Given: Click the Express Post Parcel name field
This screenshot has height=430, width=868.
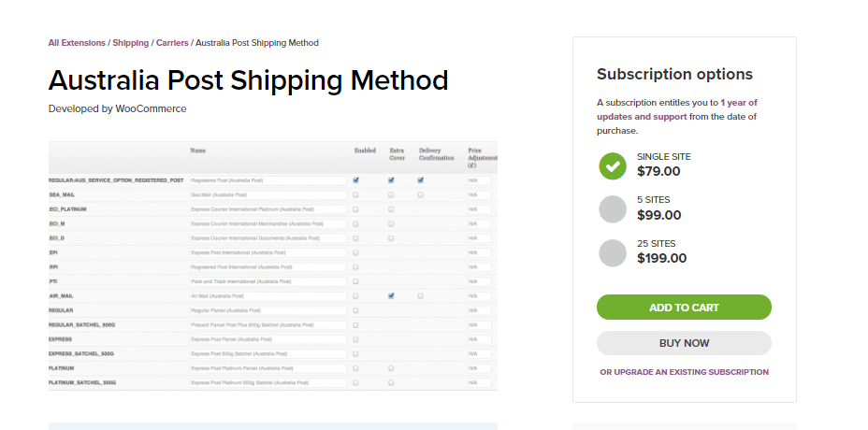Looking at the screenshot, I should (x=268, y=339).
